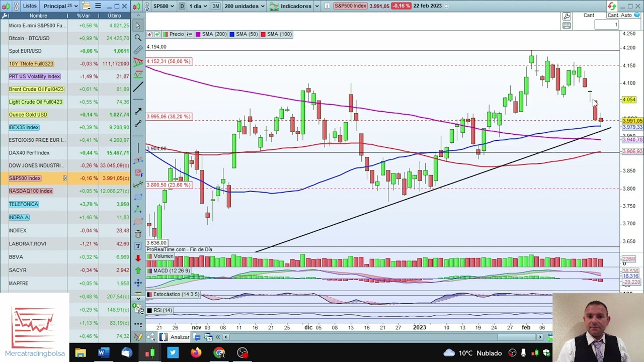
Task: Open the Volumen indicator label
Action: 160,256
